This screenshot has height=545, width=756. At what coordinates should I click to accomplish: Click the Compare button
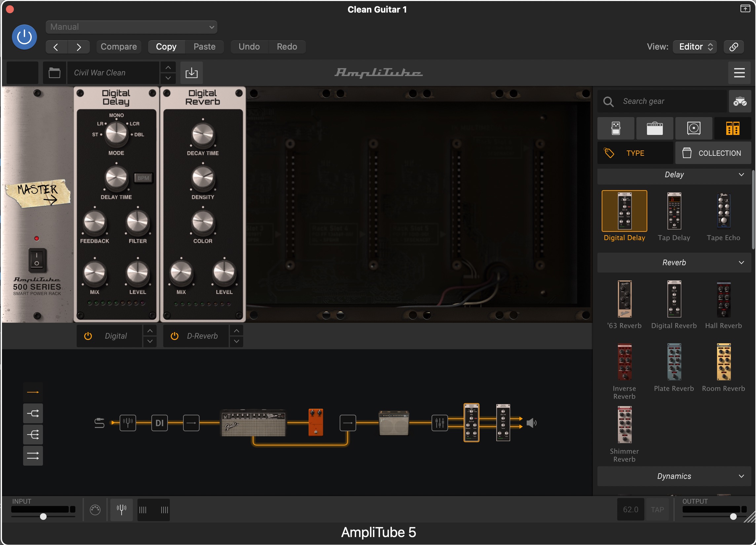pos(119,47)
